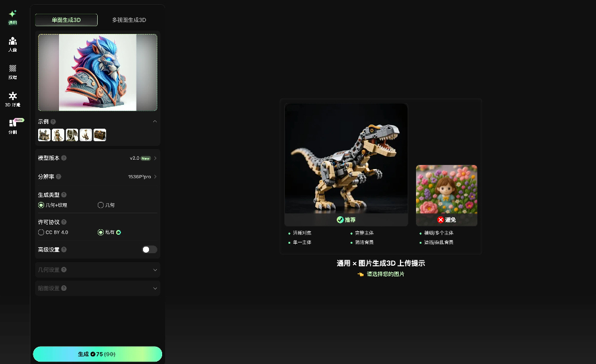Select the 通用 tool in the sidebar
Viewport: 596px width, 364px height.
pyautogui.click(x=12, y=17)
